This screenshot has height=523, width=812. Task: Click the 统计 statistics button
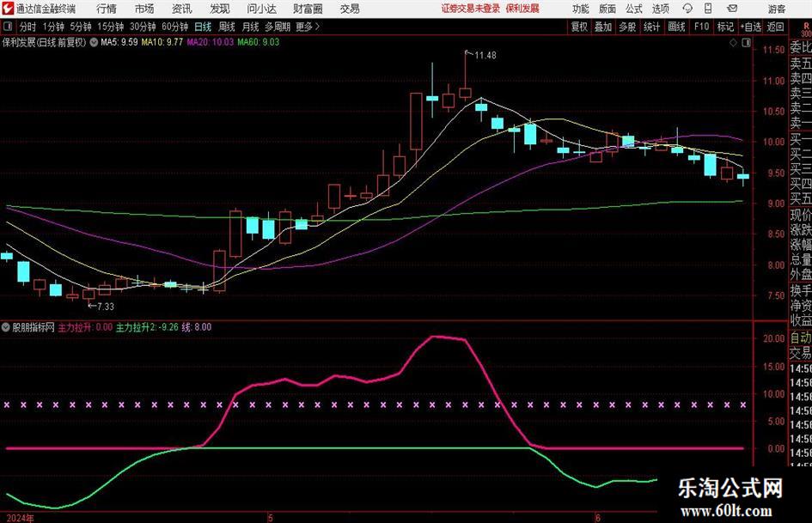click(x=651, y=27)
